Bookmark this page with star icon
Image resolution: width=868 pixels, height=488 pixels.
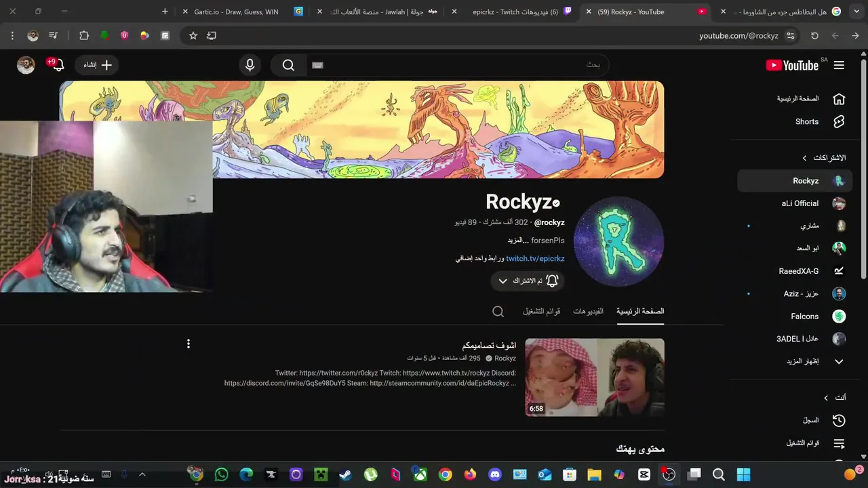[193, 35]
